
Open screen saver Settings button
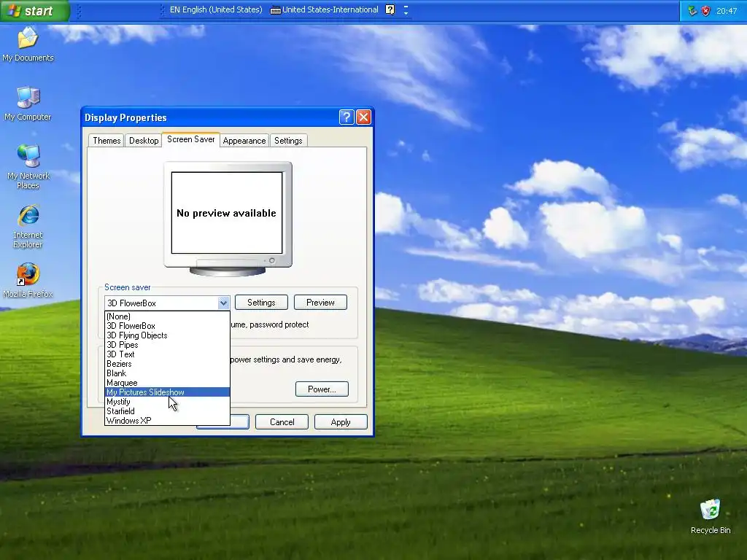coord(261,303)
